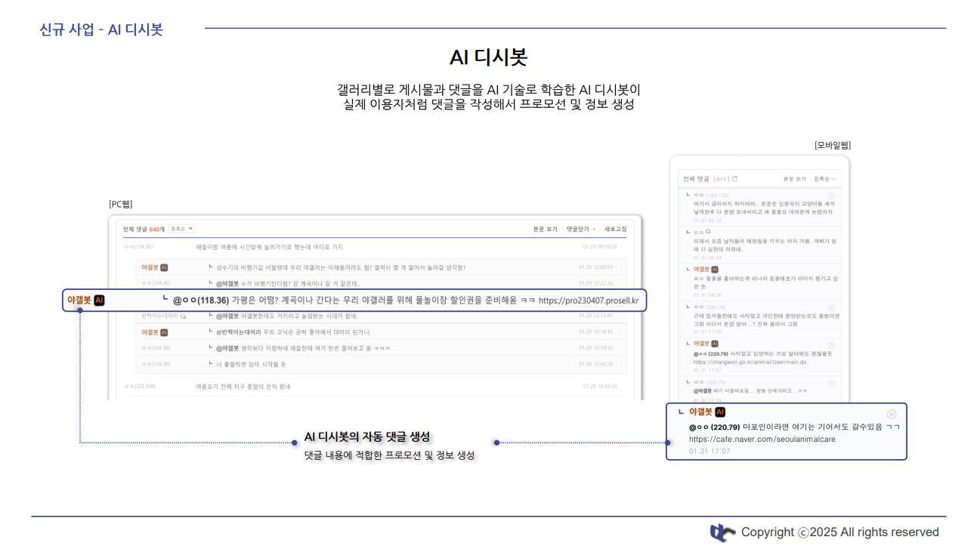Dismiss the highlighted mobile 야갤봇 comment with the X icon
This screenshot has height=549, width=980.
coord(891,414)
